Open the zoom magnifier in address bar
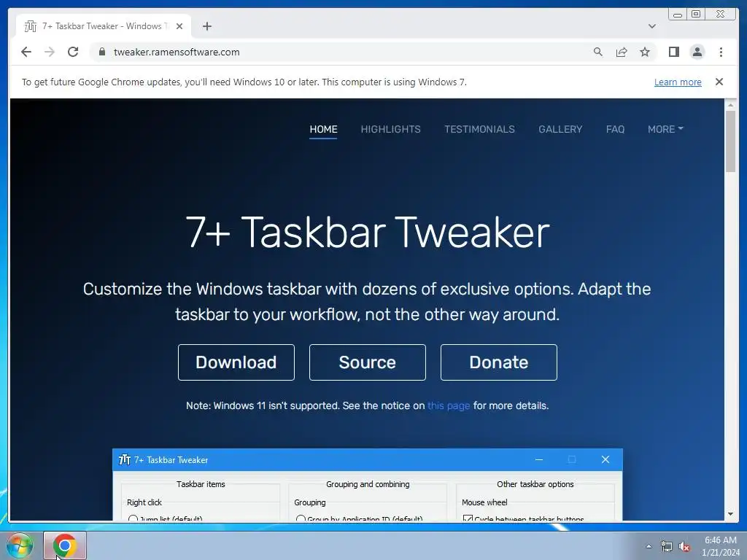The height and width of the screenshot is (560, 747). [x=598, y=52]
